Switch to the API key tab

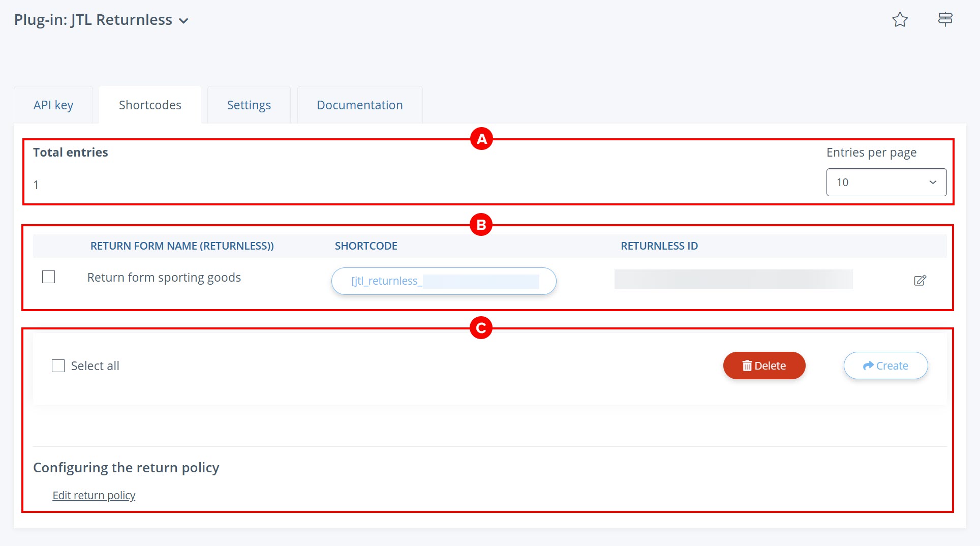point(53,105)
